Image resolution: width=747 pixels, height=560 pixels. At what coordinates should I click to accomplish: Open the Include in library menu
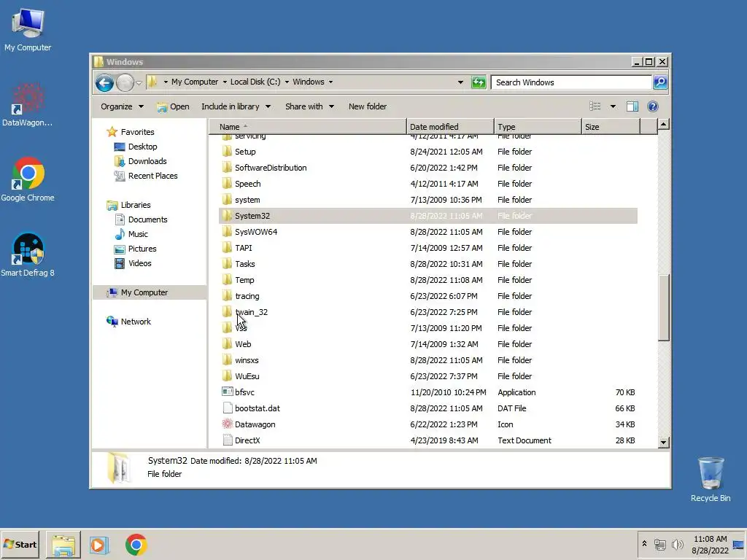pos(236,106)
